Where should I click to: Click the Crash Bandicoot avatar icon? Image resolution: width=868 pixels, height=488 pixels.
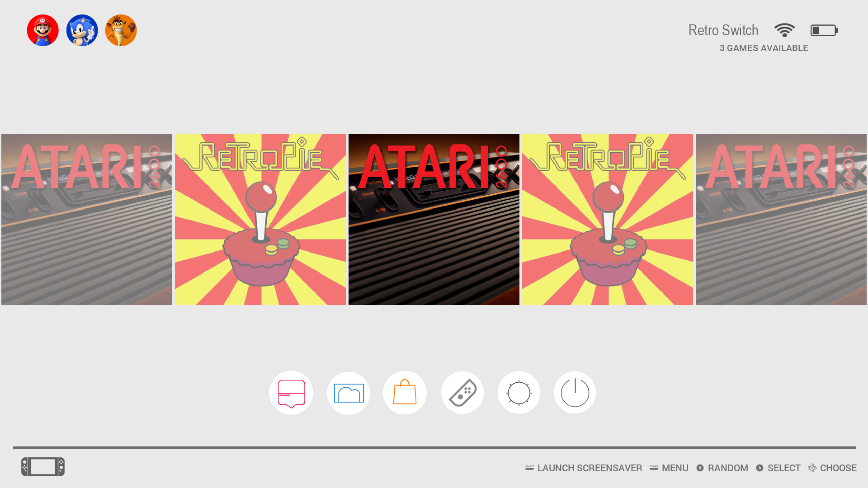[x=121, y=30]
